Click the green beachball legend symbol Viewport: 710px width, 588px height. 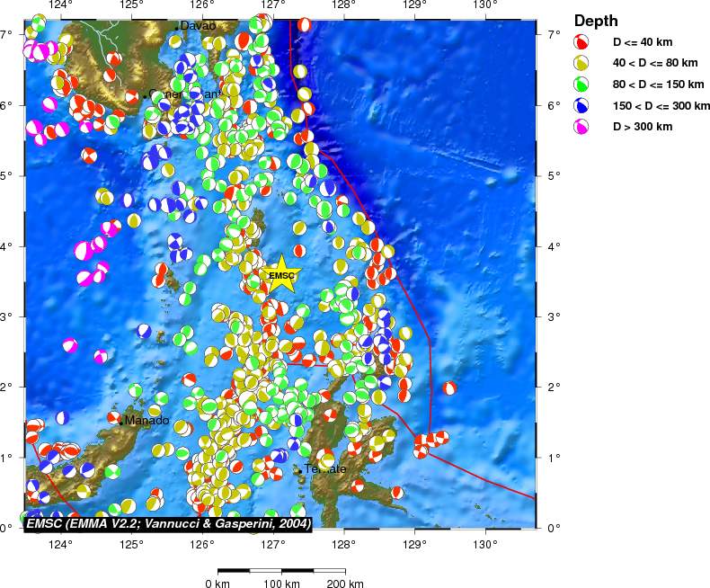click(581, 85)
